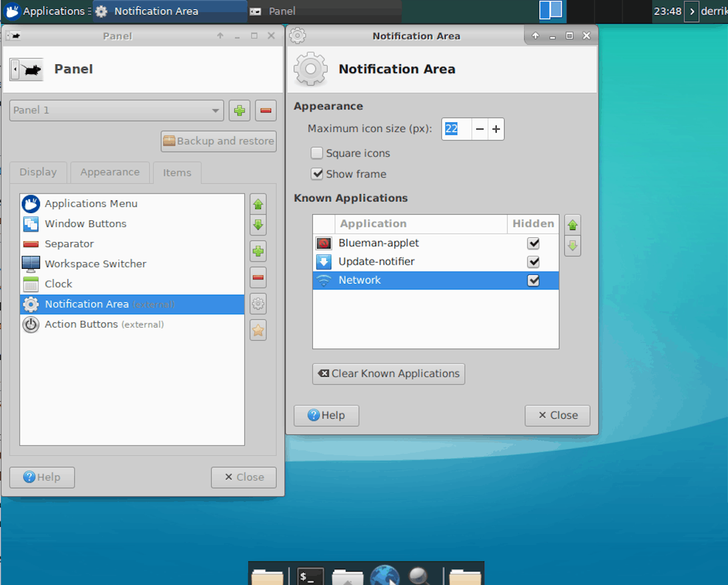Open Applications menu from top panel
This screenshot has width=728, height=585.
click(x=46, y=11)
